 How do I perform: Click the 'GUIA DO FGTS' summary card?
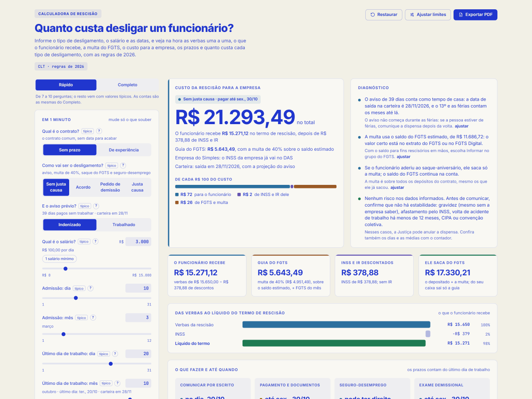(290, 275)
